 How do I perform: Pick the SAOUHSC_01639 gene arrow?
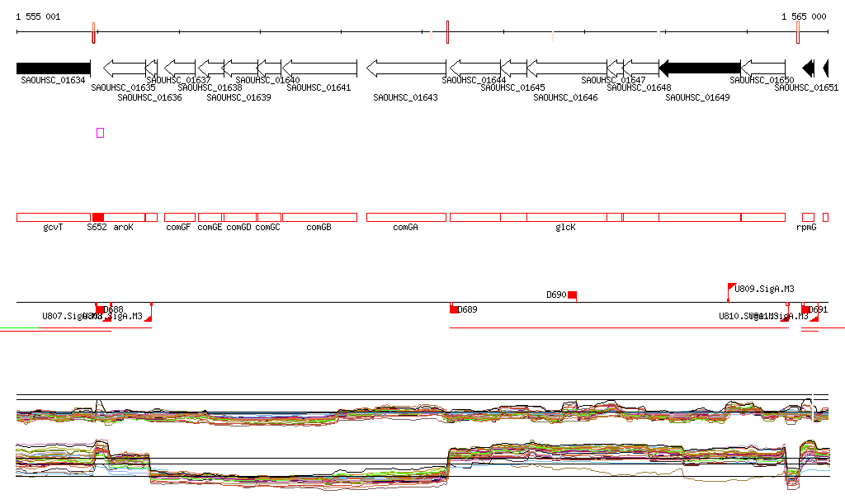240,68
